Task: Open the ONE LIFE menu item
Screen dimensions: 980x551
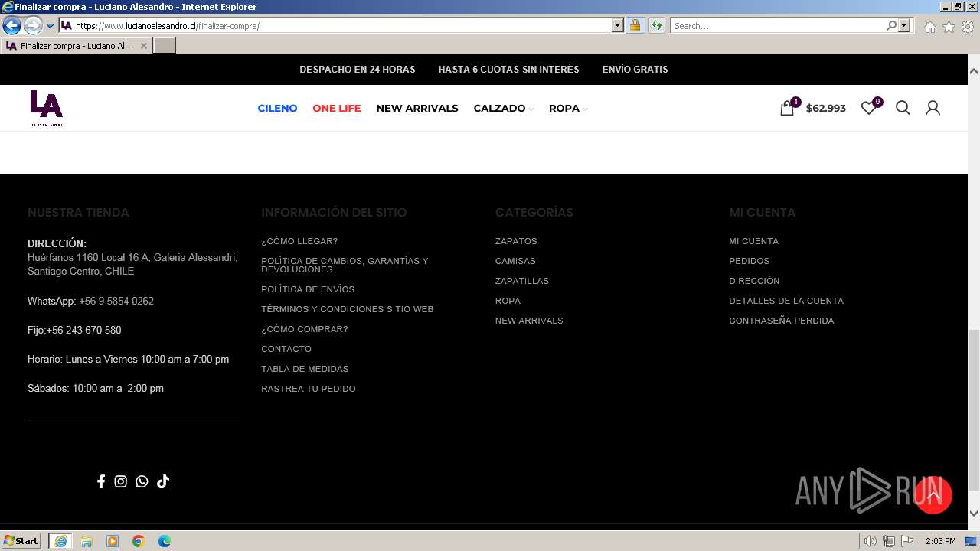Action: click(x=336, y=108)
